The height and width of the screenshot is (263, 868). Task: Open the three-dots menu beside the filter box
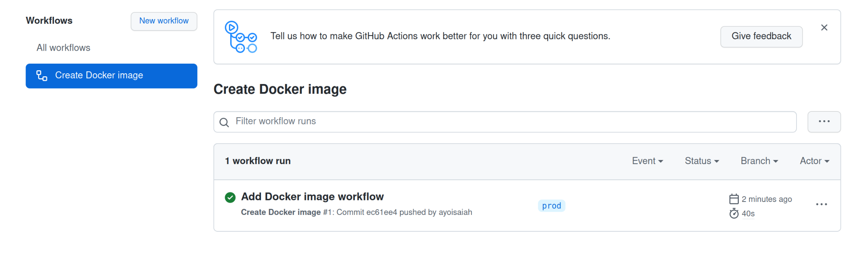pos(824,122)
